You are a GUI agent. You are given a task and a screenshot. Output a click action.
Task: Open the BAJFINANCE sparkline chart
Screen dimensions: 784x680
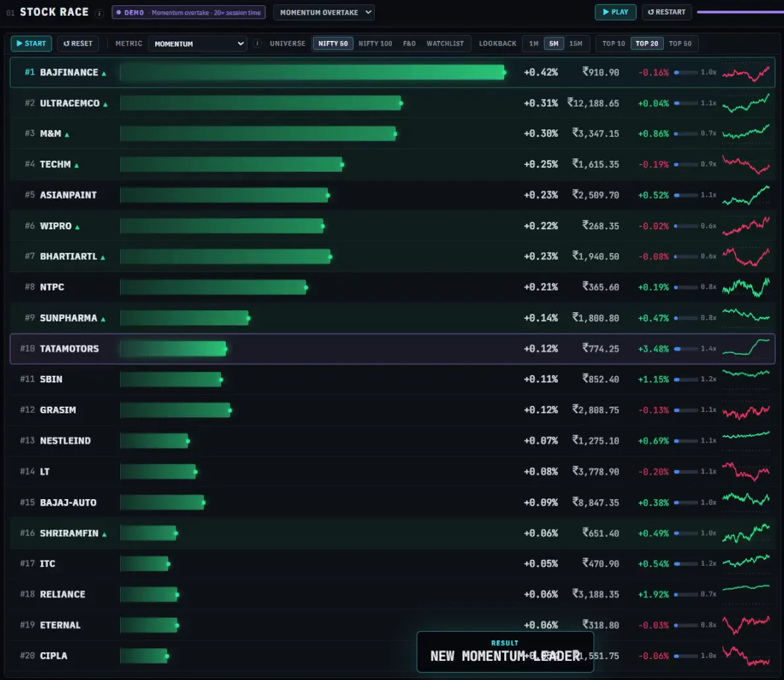coord(746,73)
